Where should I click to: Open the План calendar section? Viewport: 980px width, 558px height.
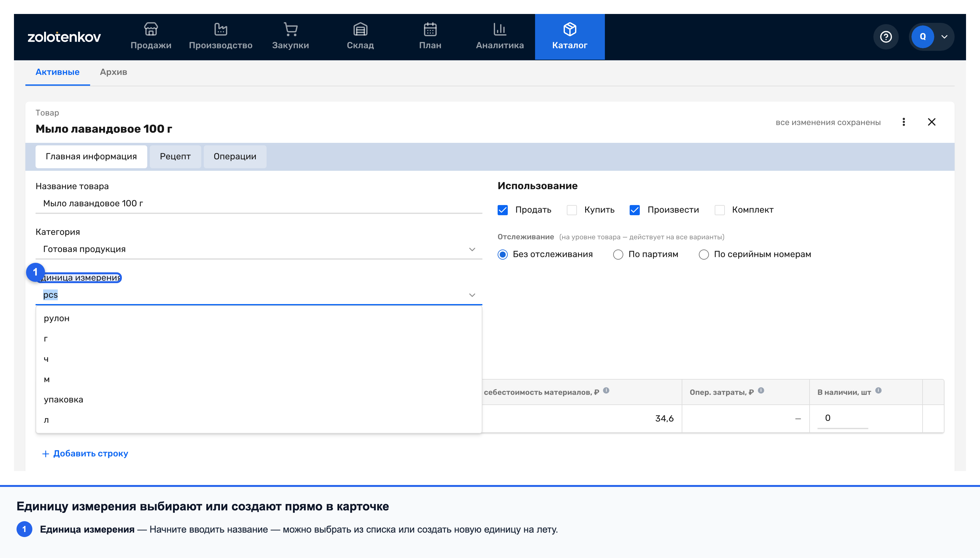[430, 37]
